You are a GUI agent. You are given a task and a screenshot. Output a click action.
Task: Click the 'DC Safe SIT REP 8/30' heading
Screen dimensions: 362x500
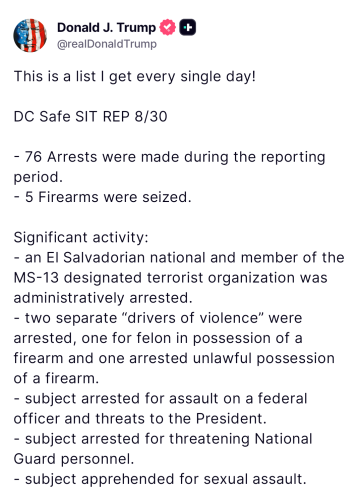click(90, 117)
